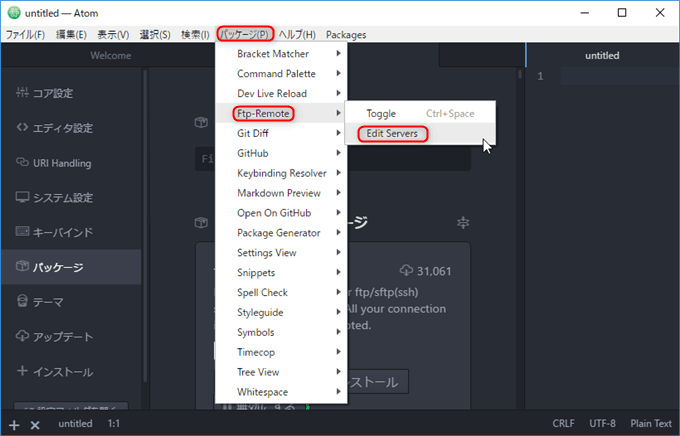This screenshot has width=680, height=436.
Task: Choose Package Generator menu entry
Action: pos(281,233)
